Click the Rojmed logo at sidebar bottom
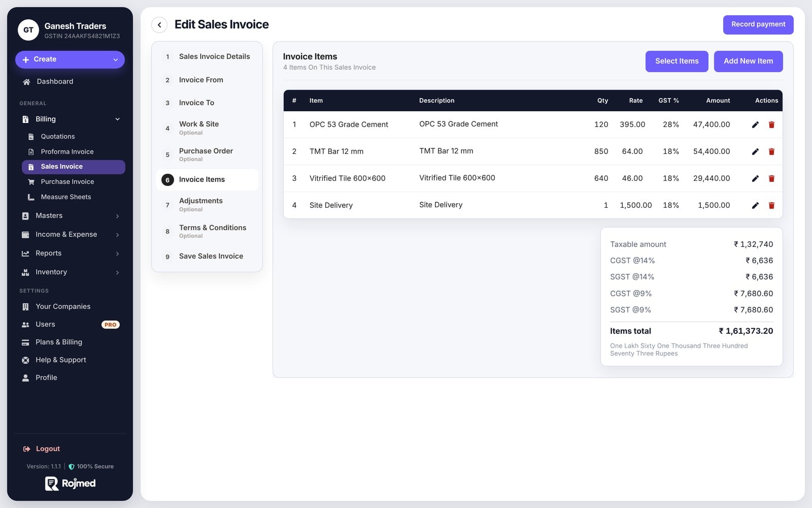Screen dimensions: 812x508 tap(70, 484)
